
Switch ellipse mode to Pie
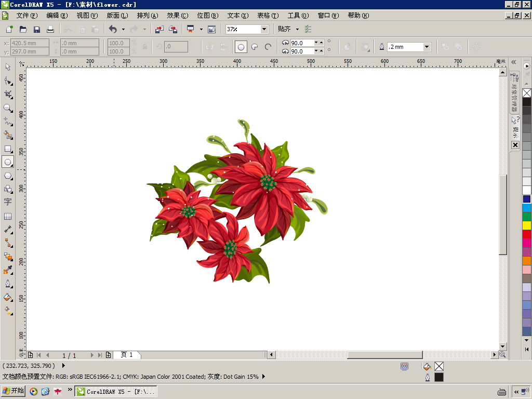coord(255,47)
